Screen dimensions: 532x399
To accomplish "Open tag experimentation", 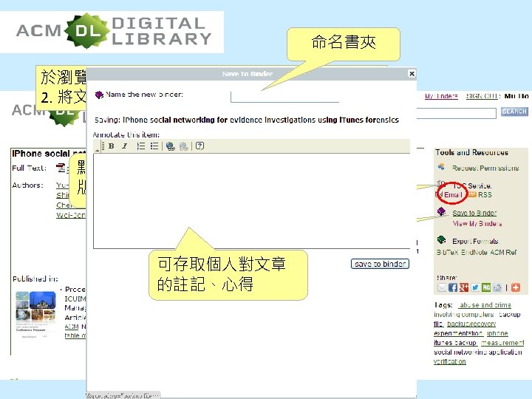I will [x=458, y=333].
